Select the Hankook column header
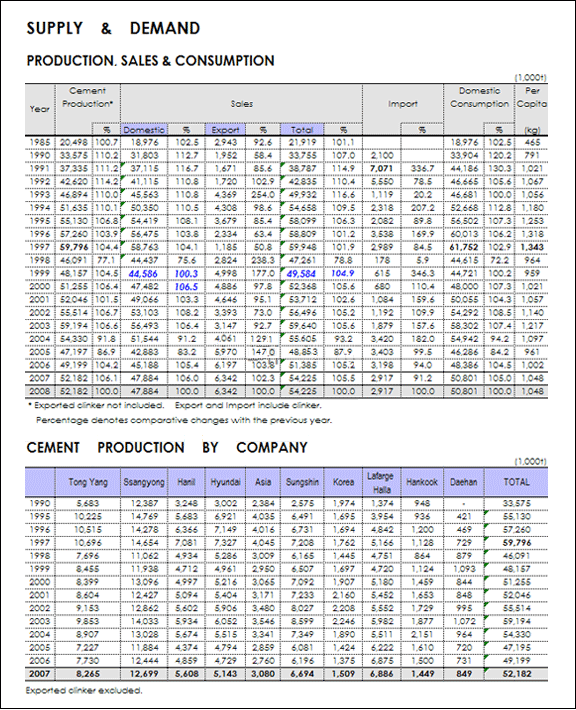Viewport: 576px width, 710px height. click(422, 482)
